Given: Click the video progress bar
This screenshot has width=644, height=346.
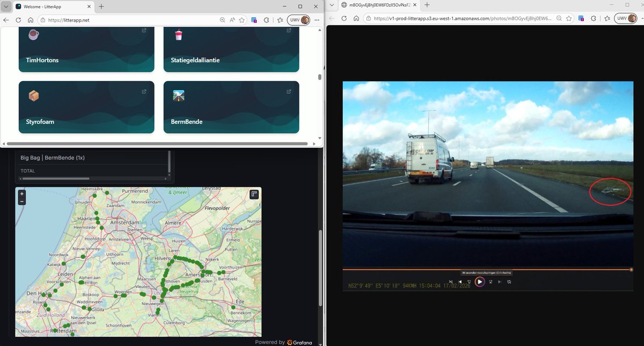Looking at the screenshot, I should [487, 269].
